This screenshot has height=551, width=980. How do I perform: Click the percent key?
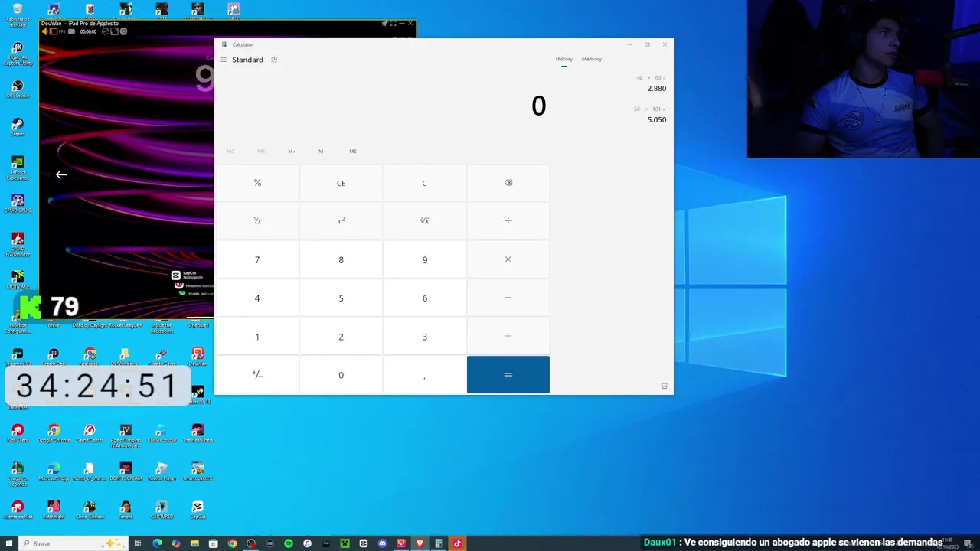pyautogui.click(x=257, y=183)
